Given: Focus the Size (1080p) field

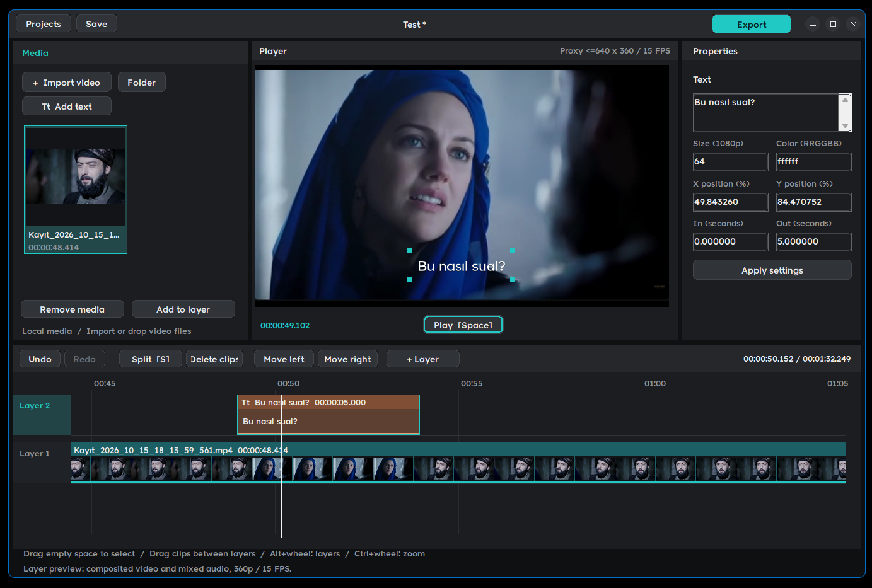Looking at the screenshot, I should point(731,162).
